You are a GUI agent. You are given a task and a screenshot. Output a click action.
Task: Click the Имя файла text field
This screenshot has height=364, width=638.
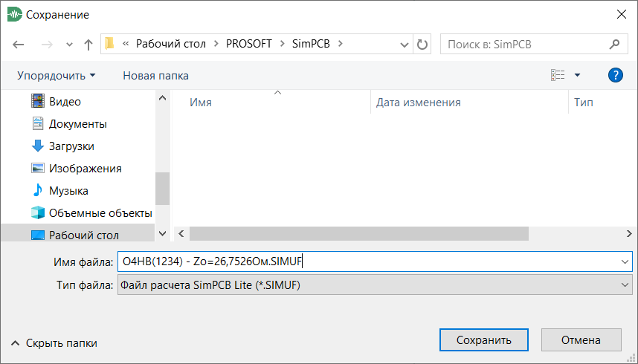point(368,261)
